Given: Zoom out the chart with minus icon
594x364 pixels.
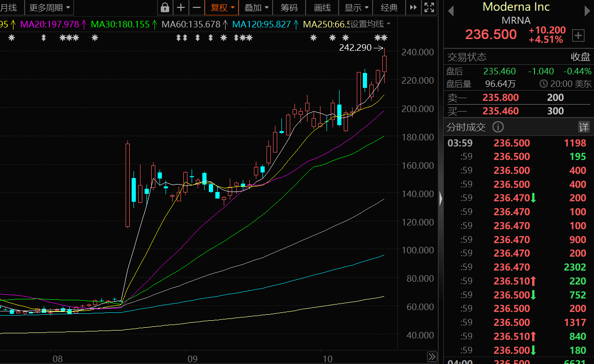Looking at the screenshot, I should coord(197,7).
